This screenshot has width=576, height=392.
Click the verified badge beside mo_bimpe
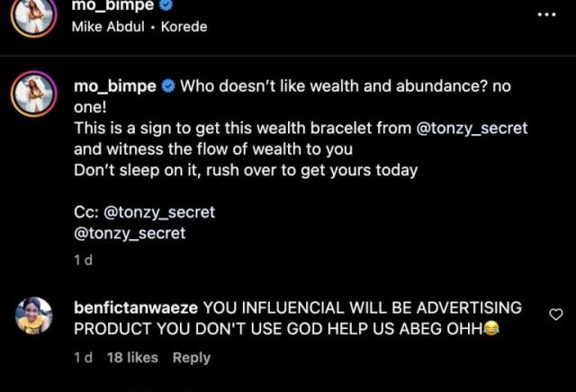168,87
